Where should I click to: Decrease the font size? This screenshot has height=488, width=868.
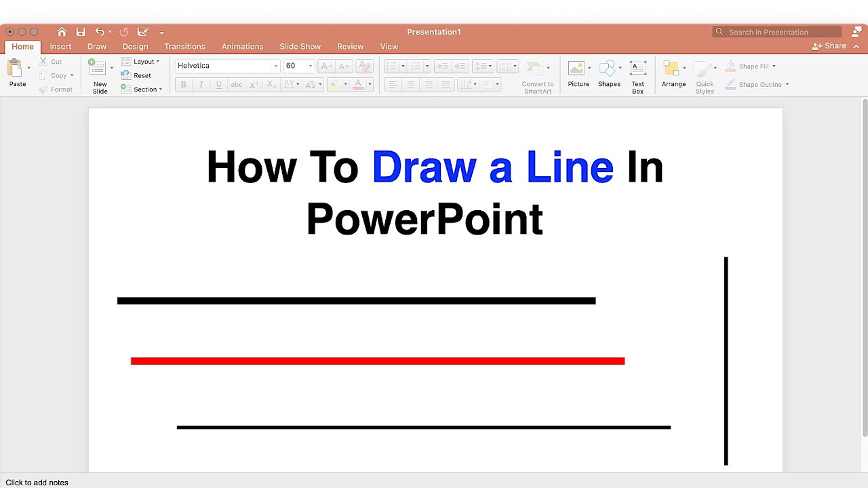point(344,66)
